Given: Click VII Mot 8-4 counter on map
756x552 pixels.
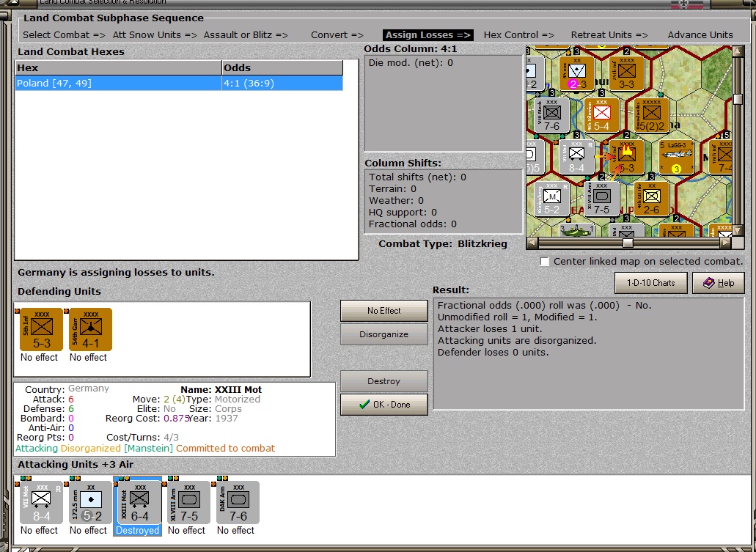Looking at the screenshot, I should click(576, 158).
